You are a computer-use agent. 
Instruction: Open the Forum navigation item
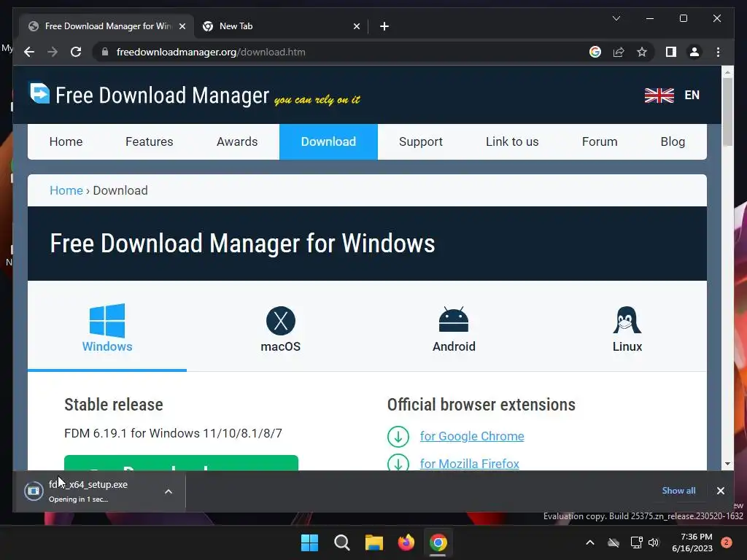coord(600,141)
